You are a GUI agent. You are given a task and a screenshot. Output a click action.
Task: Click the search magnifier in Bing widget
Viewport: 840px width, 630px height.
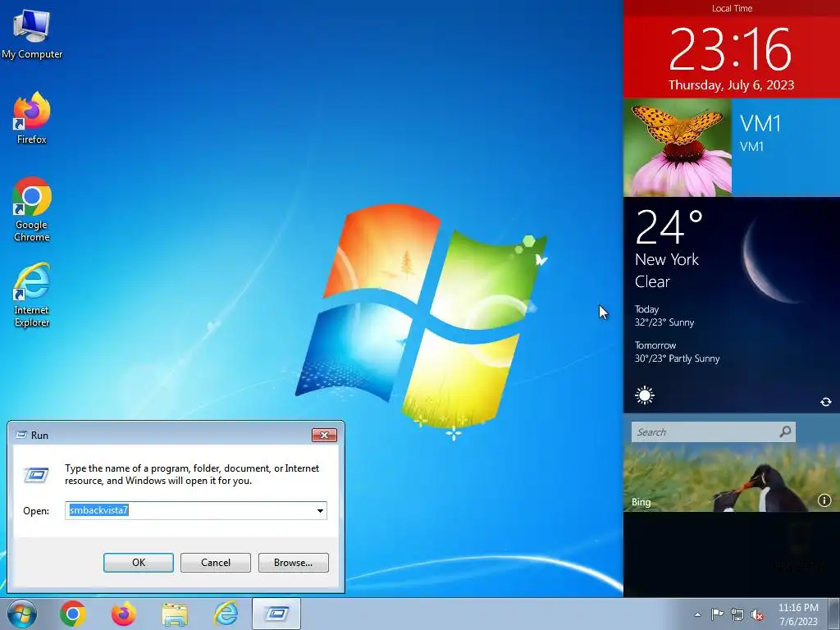[785, 431]
